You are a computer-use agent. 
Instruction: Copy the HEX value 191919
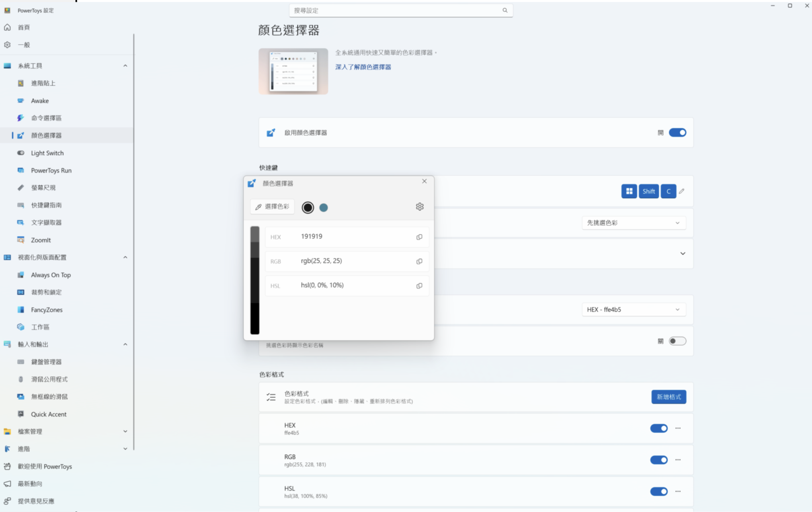419,237
